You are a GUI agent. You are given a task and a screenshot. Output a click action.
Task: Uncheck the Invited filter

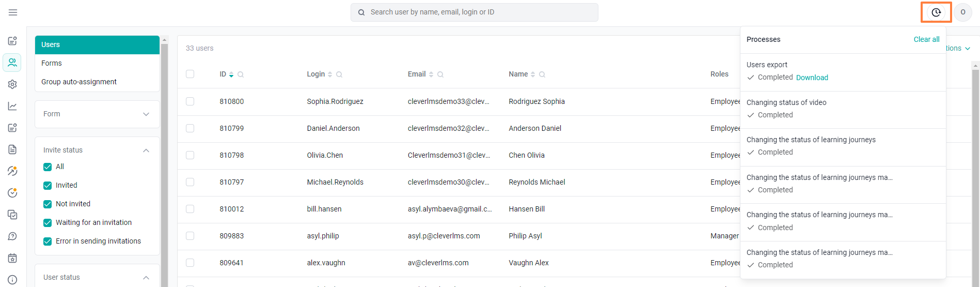(x=48, y=185)
